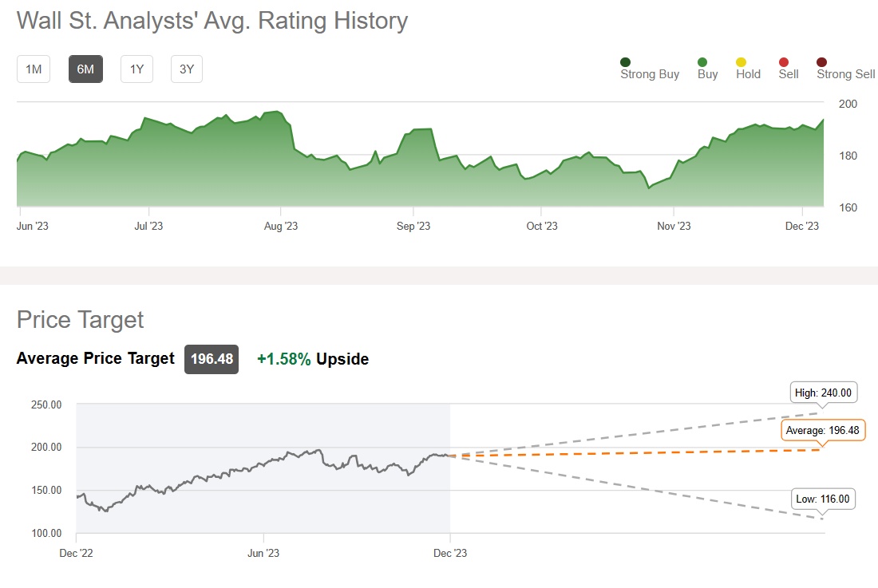Click the Wall St. Analysts' Rating History heading

pos(212,21)
